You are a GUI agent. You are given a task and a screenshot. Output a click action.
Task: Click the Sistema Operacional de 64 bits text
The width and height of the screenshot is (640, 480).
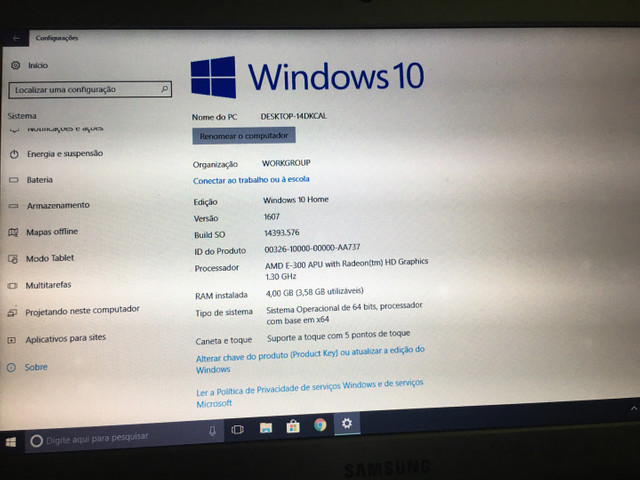point(344,313)
